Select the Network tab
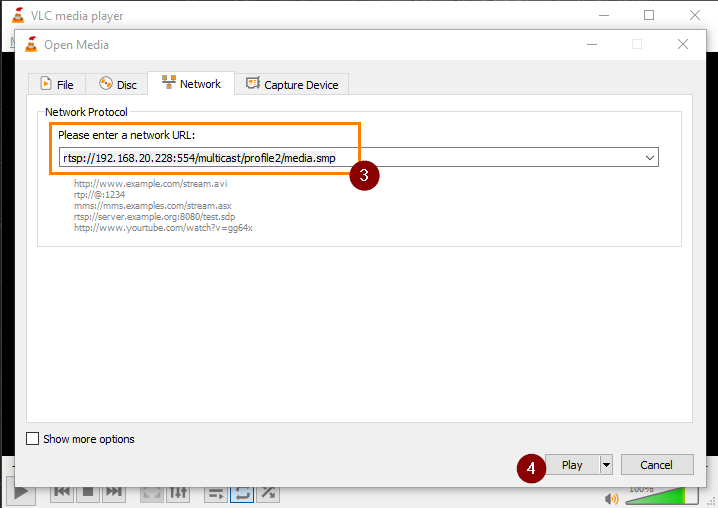Image resolution: width=718 pixels, height=508 pixels. 191,83
